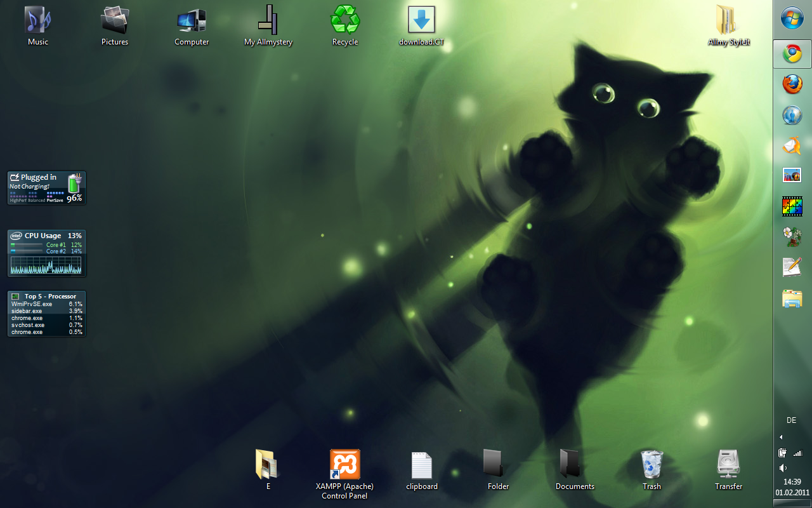This screenshot has width=812, height=508.
Task: Click the Top 5 - Processor header
Action: pos(50,296)
